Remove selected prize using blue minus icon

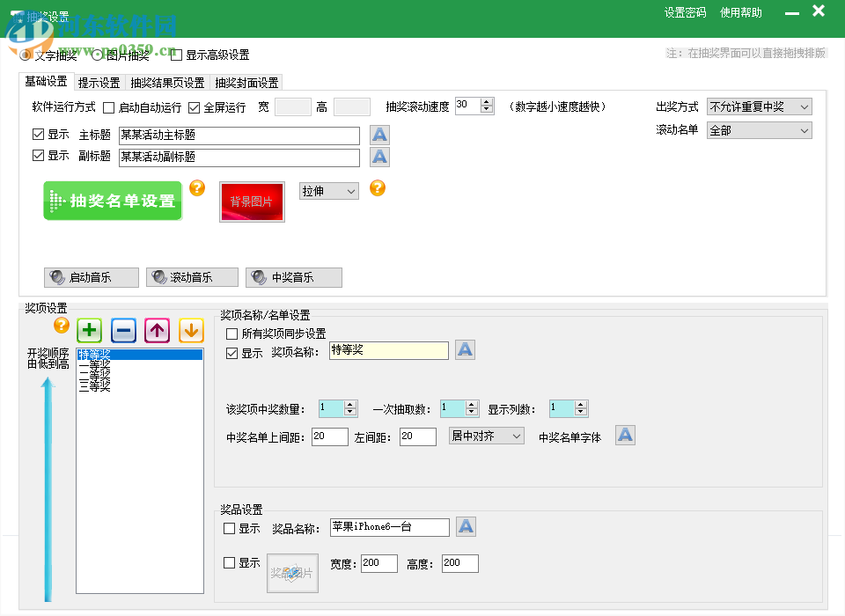(123, 330)
